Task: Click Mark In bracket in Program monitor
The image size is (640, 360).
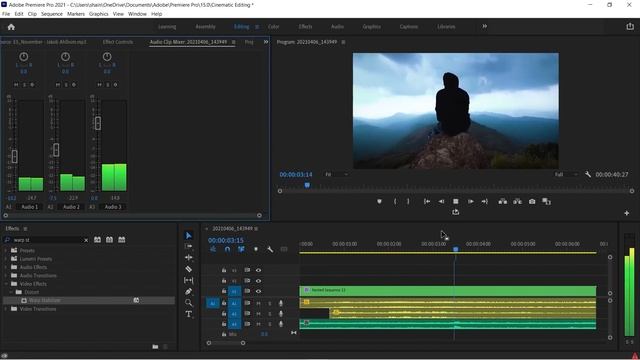Action: pos(395,201)
